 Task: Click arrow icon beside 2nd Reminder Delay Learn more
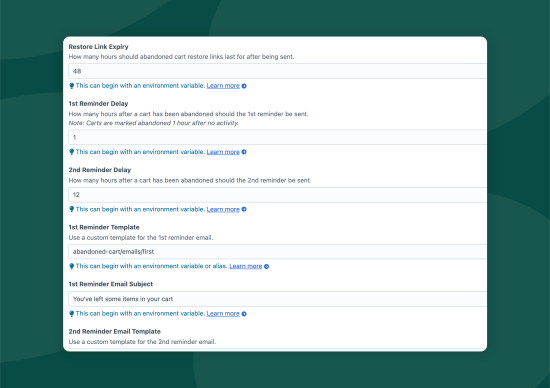[x=244, y=209]
